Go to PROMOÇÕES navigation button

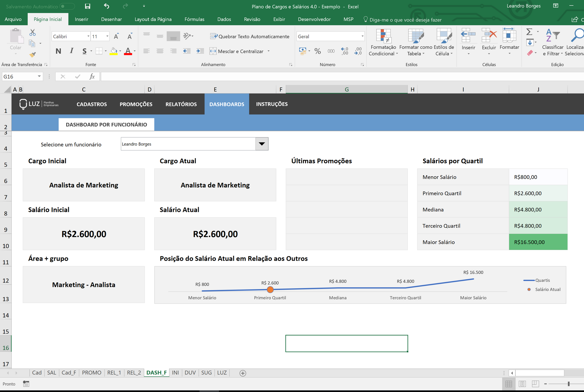click(x=136, y=104)
